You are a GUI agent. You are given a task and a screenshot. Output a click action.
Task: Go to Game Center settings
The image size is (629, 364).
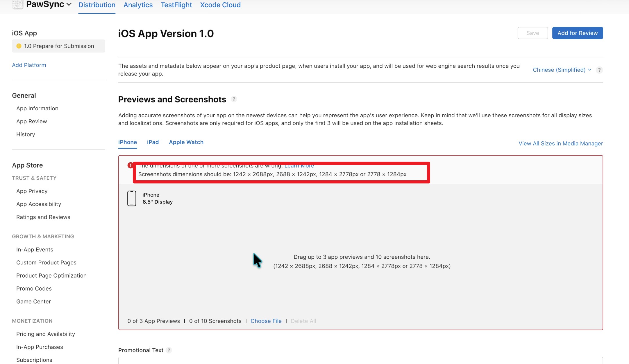[x=33, y=302]
